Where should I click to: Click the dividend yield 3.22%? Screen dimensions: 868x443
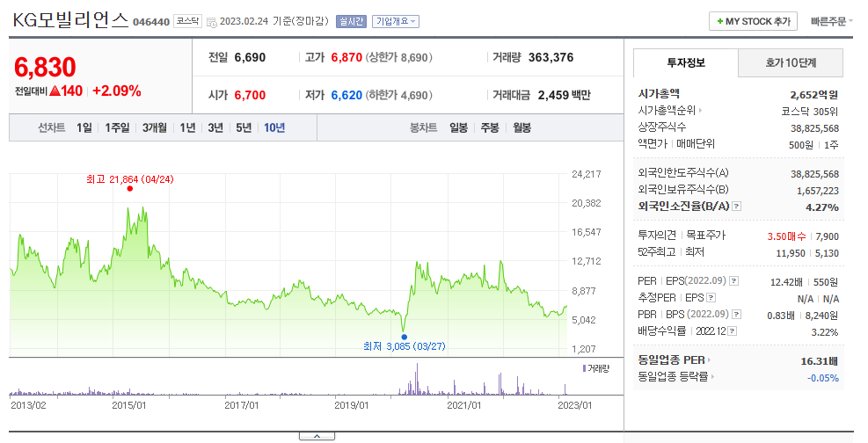824,332
